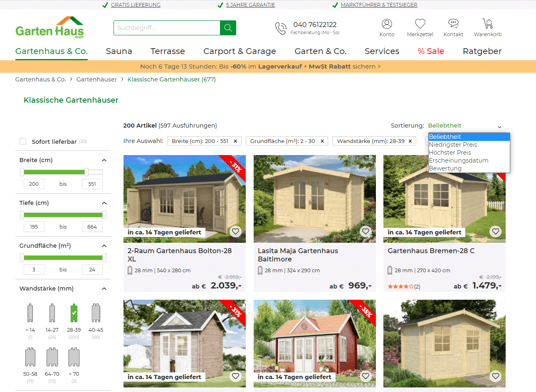Collapse the Breite (cm) filter section
Screen dimensions: 536x392
click(104, 160)
